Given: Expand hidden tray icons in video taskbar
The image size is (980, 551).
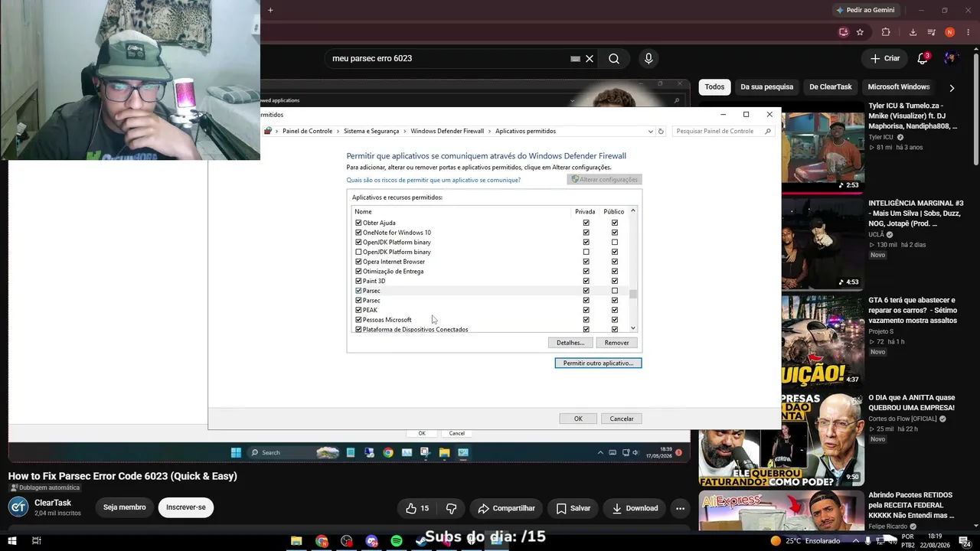Looking at the screenshot, I should pyautogui.click(x=601, y=452).
